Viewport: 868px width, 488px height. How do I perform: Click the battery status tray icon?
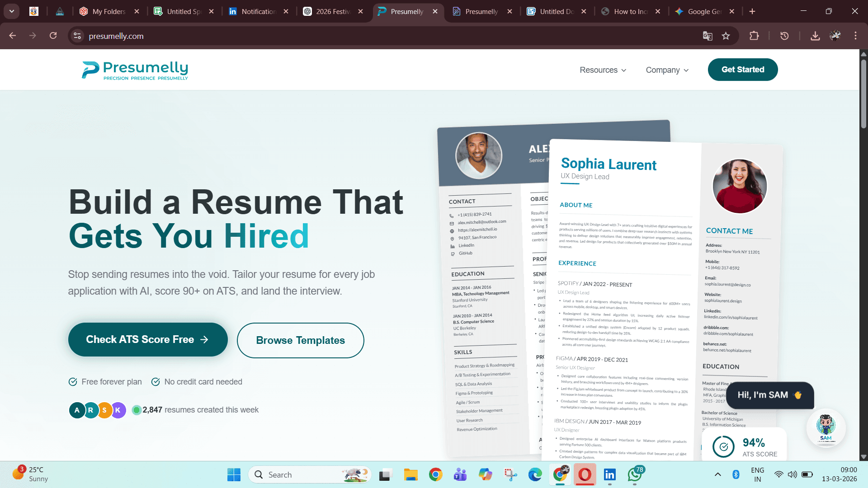807,474
